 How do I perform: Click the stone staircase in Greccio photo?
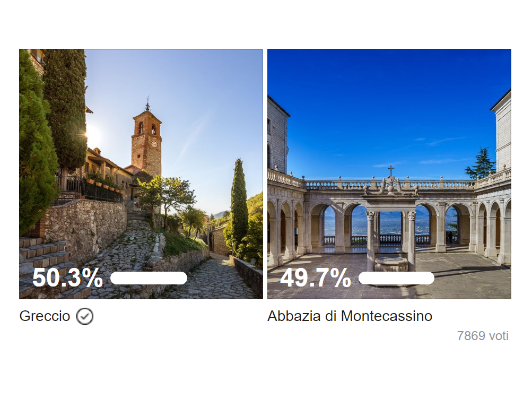click(x=44, y=261)
